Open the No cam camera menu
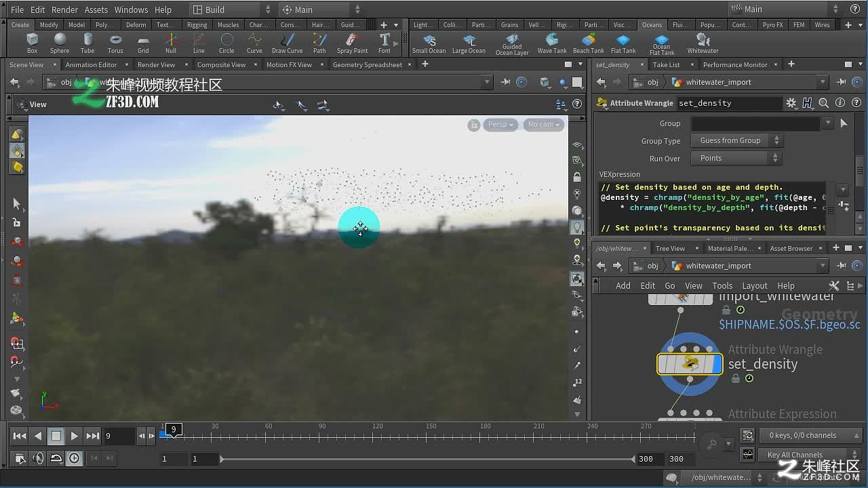Image resolution: width=868 pixels, height=488 pixels. coord(544,125)
